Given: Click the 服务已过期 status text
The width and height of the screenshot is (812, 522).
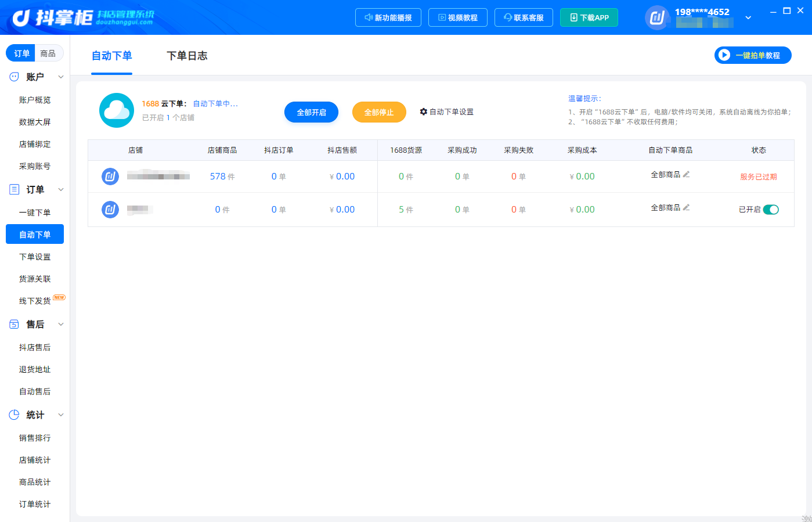Looking at the screenshot, I should tap(759, 177).
